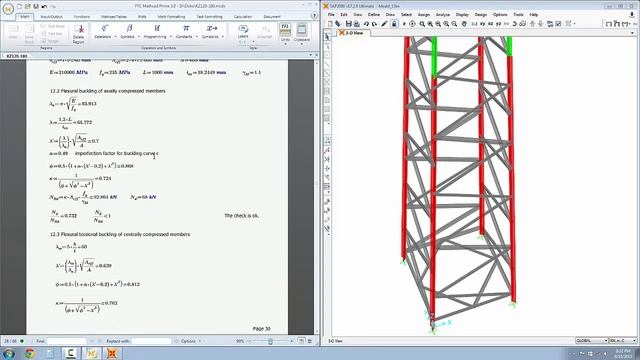
Task: Set SAP2000 view to yz plane
Action: pos(498,24)
